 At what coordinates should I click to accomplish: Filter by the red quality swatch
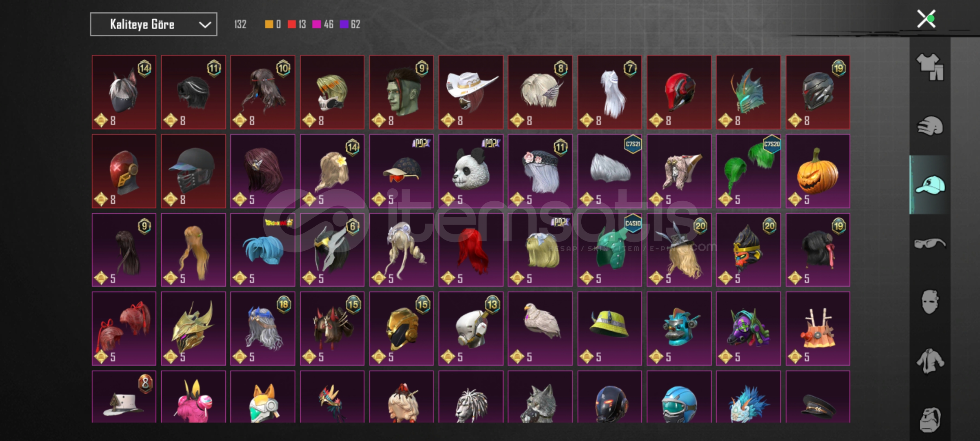[x=291, y=24]
